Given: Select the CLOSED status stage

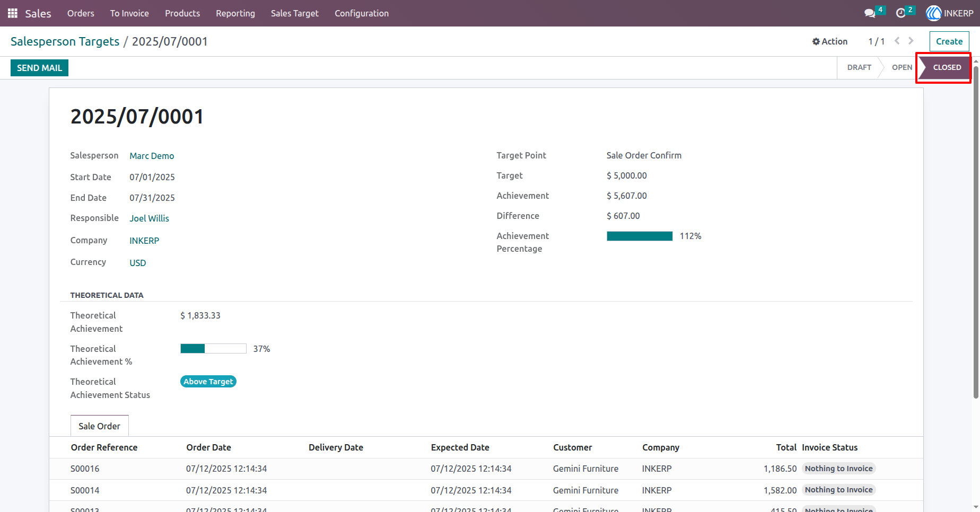Looking at the screenshot, I should coord(945,67).
